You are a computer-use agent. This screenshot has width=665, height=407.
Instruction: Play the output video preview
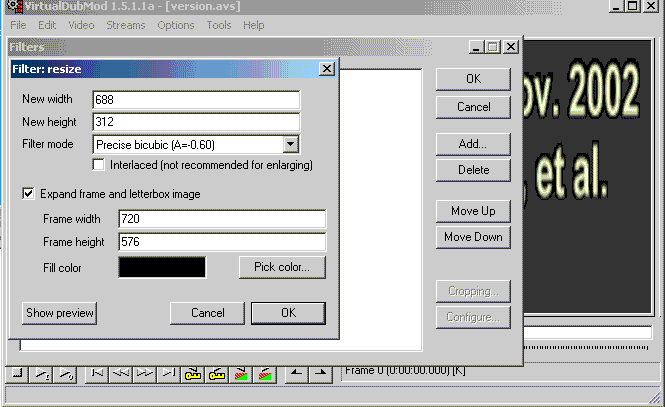[x=65, y=374]
